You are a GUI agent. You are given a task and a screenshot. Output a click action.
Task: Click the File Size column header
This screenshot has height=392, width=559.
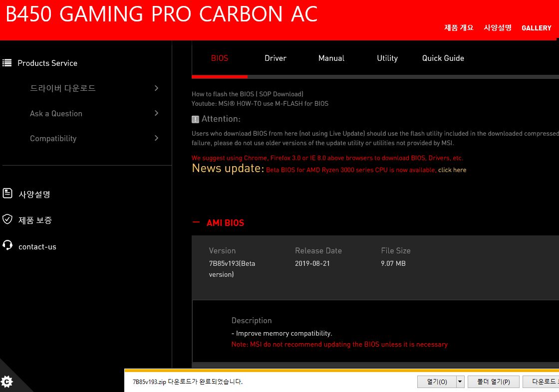coord(396,250)
